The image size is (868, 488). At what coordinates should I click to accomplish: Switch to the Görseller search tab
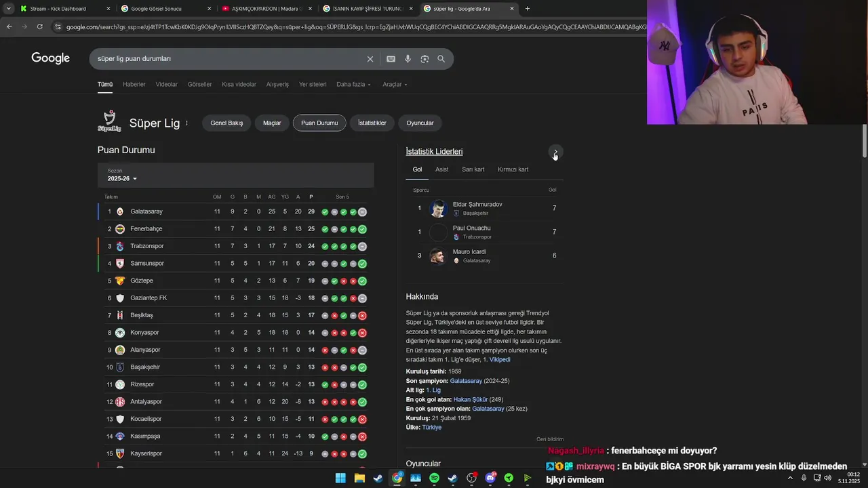coord(199,85)
